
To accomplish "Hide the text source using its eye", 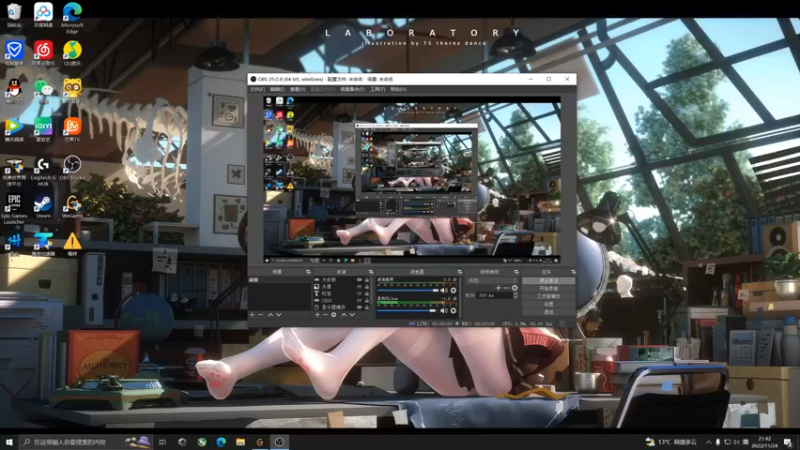I will coord(359,293).
